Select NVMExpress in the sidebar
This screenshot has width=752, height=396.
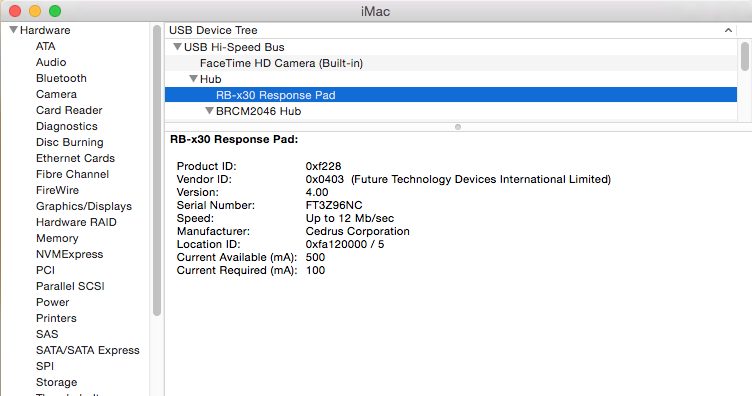(70, 254)
